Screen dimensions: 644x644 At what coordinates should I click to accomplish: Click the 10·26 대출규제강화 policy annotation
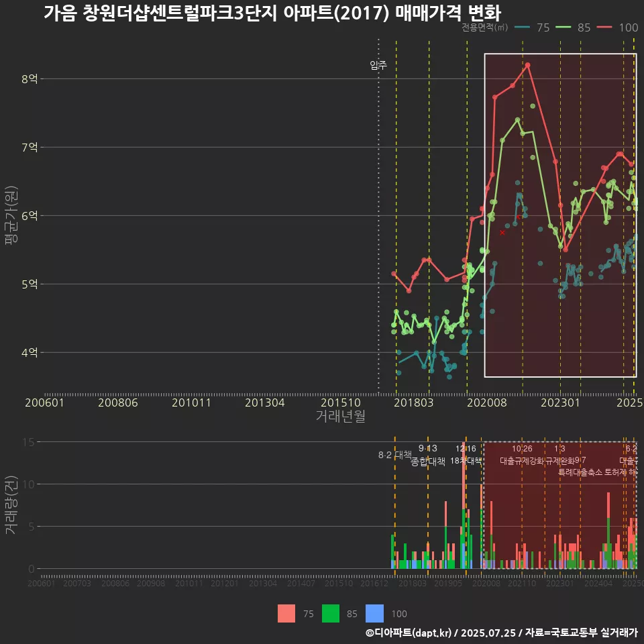coord(522,455)
